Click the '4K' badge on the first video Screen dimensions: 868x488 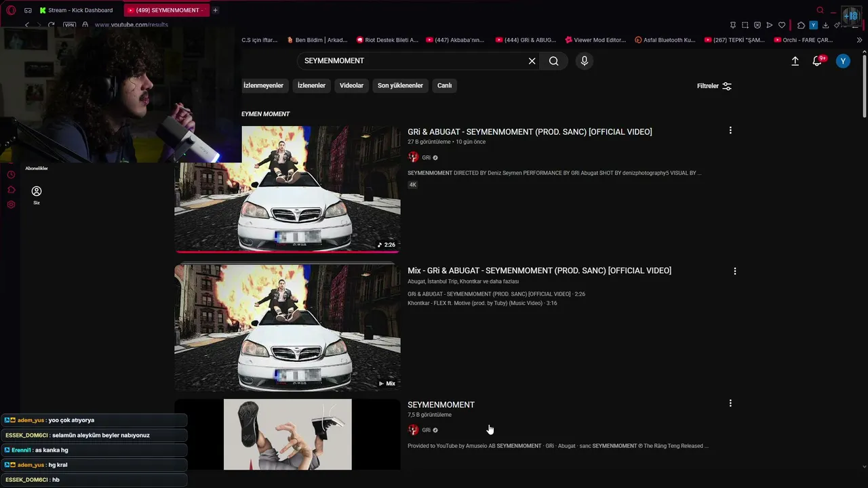click(x=412, y=184)
